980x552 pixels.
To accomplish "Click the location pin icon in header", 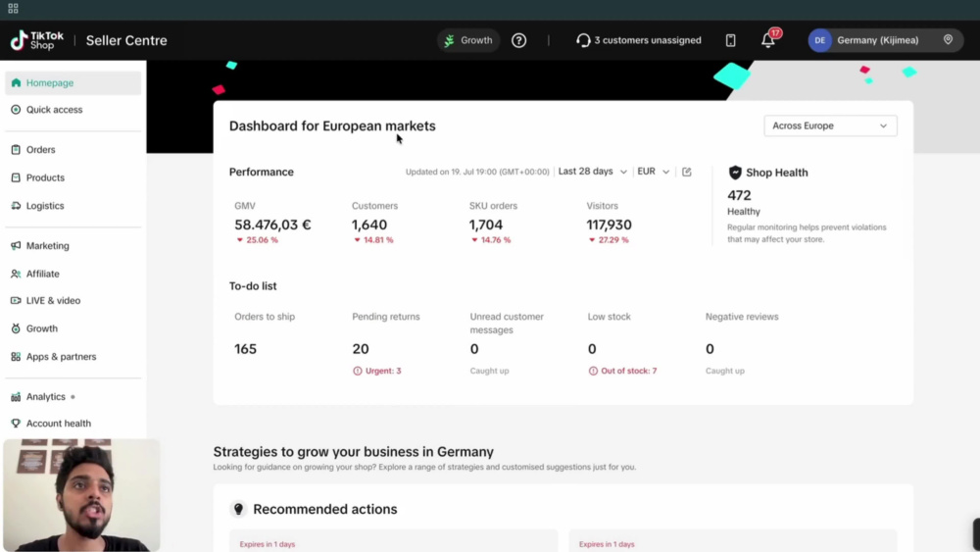I will (x=948, y=40).
